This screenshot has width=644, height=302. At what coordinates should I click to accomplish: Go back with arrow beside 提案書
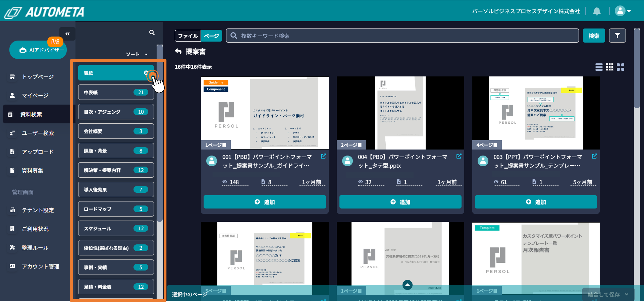[x=178, y=51]
